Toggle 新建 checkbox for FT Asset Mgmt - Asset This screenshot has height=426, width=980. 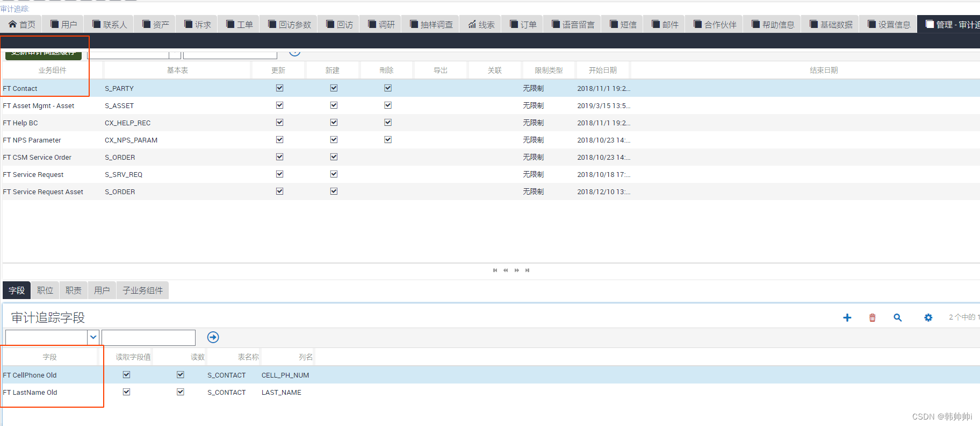[334, 105]
